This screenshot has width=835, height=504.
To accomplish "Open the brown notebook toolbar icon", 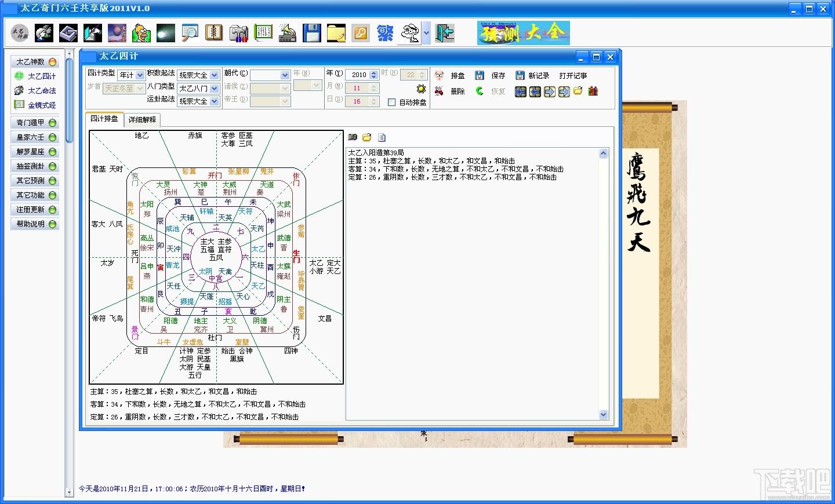I will click(x=214, y=33).
